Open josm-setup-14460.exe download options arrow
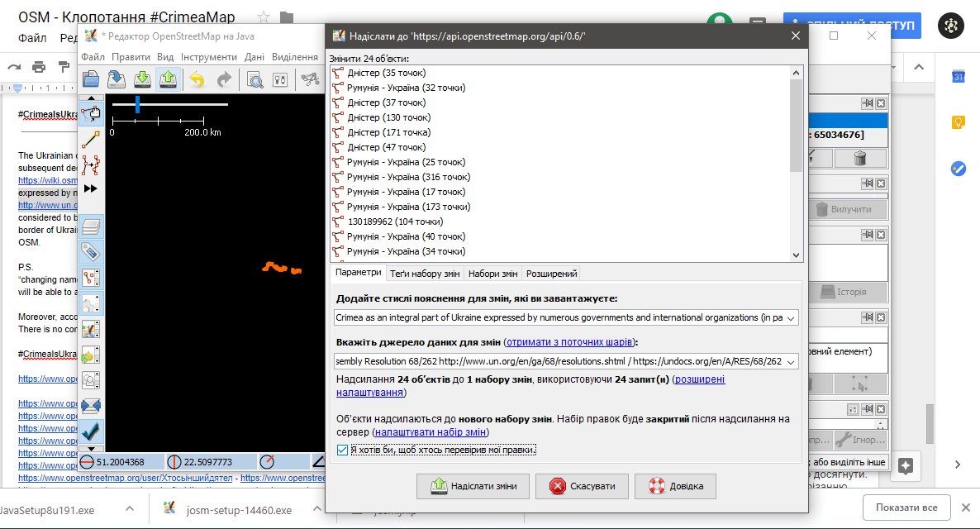This screenshot has width=980, height=529. 316,508
